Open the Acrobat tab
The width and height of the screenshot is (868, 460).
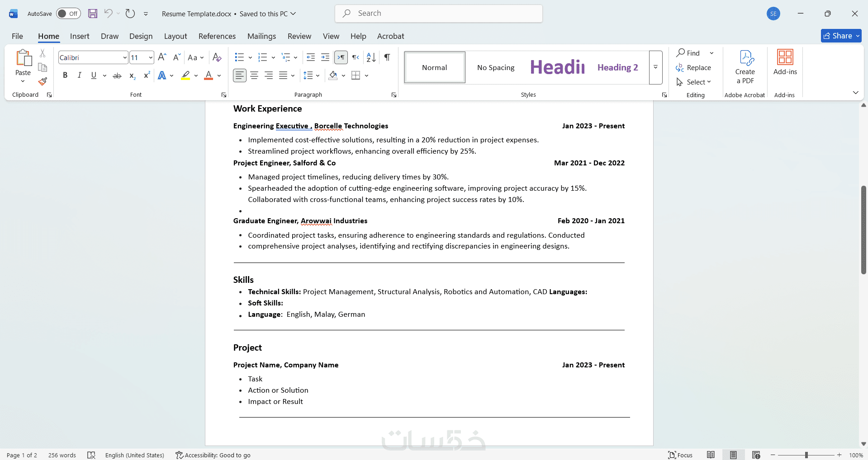click(391, 36)
